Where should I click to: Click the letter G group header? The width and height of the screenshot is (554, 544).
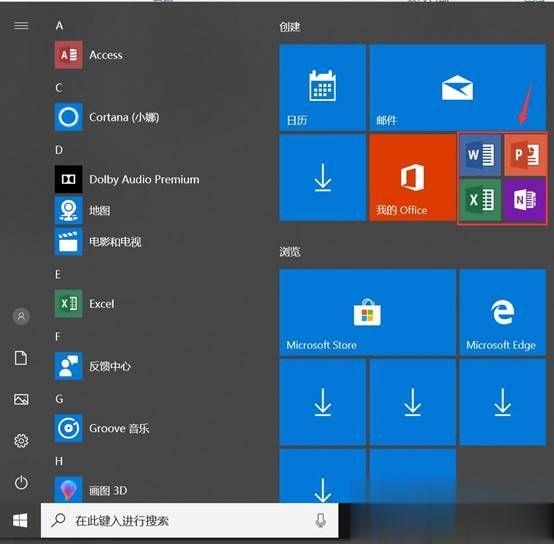[59, 399]
